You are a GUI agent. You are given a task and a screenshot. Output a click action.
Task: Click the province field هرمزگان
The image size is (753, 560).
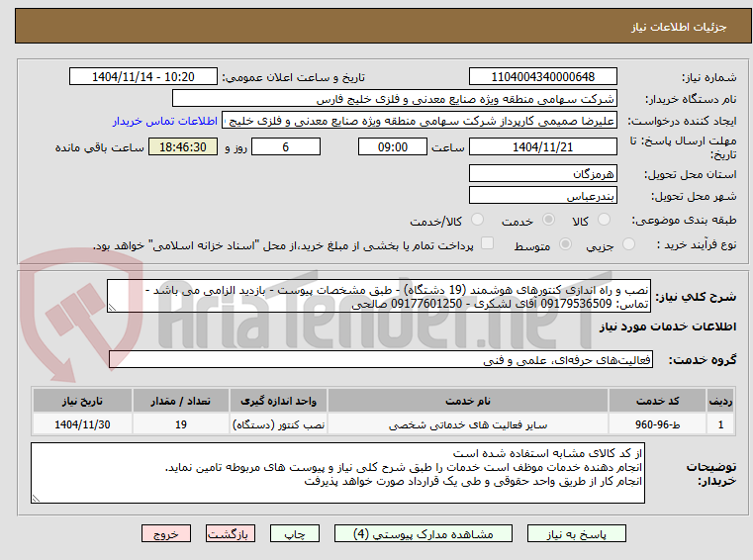[x=542, y=173]
